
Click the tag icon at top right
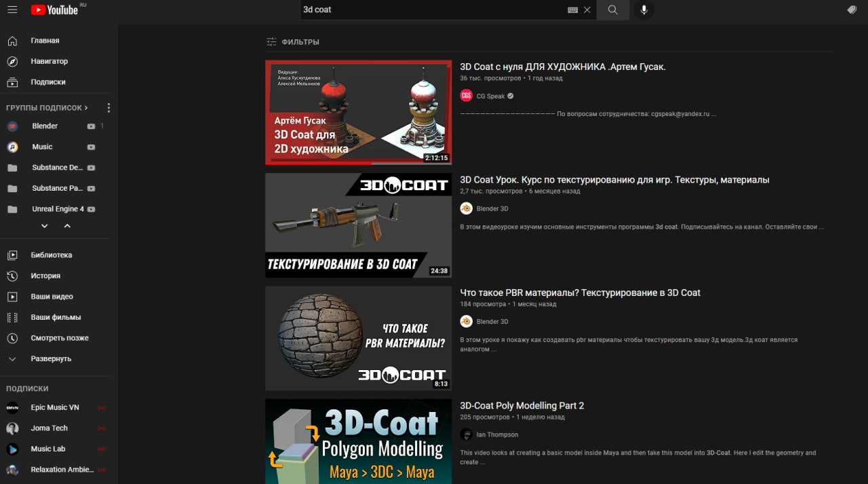[x=852, y=10]
